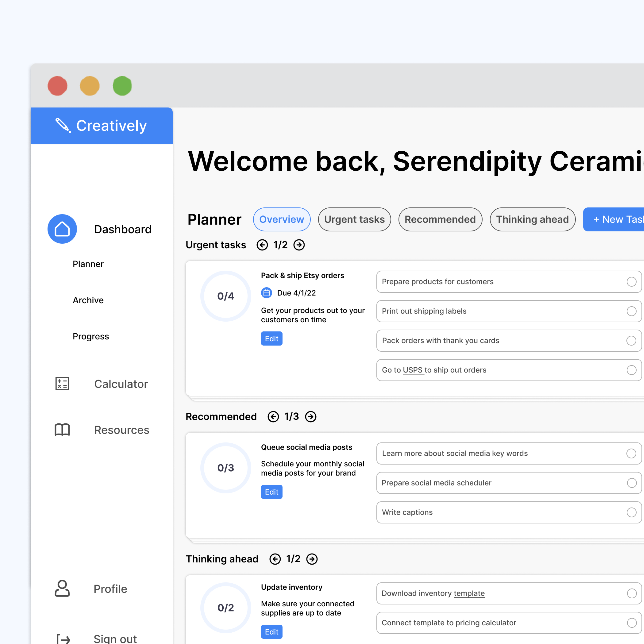
Task: Click the calendar icon next to Due 4/1/22
Action: [267, 293]
